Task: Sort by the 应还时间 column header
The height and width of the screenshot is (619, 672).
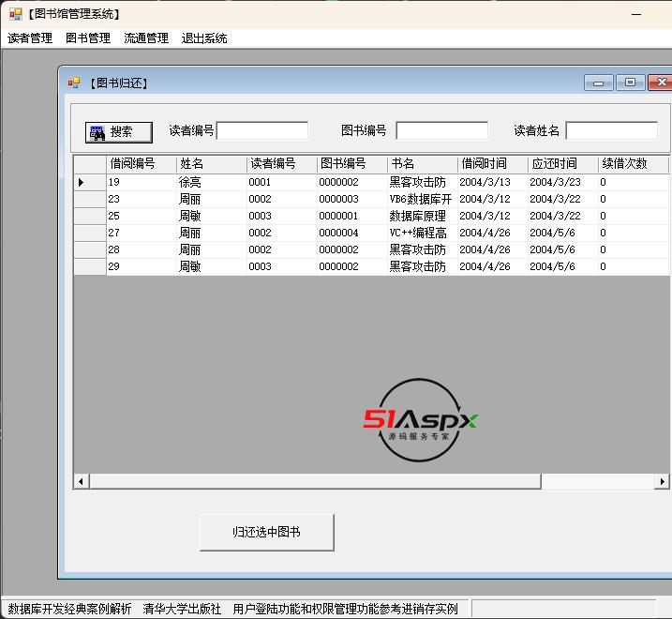Action: (x=562, y=164)
